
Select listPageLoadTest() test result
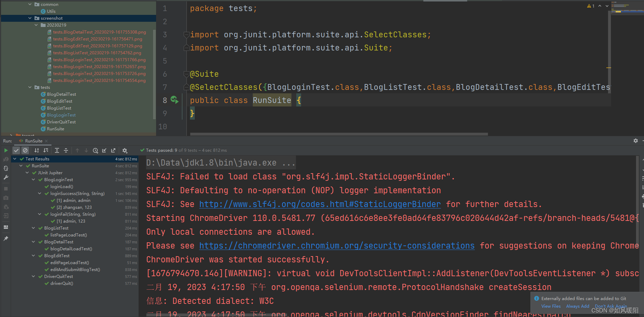[x=69, y=235]
